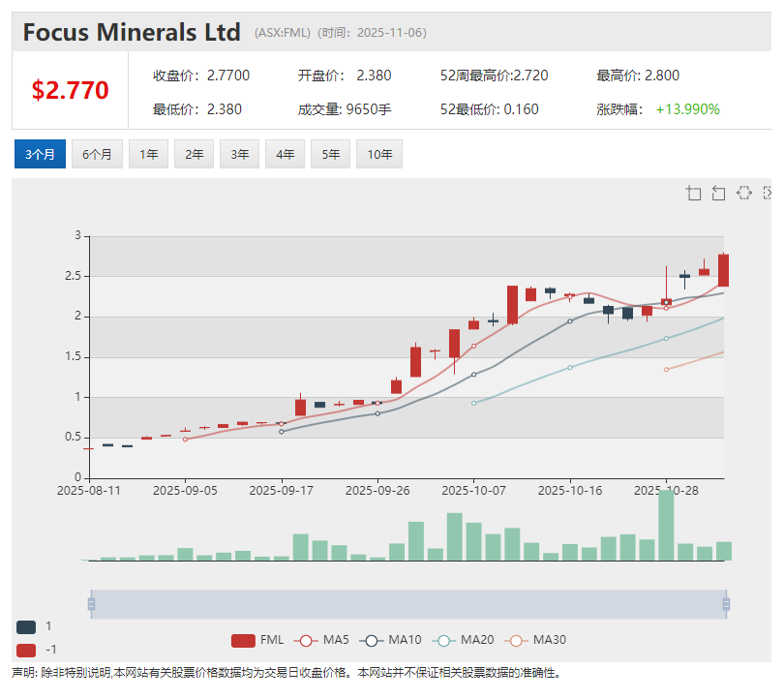The image size is (784, 699).
Task: Click the Focus Minerals Ltd title
Action: pyautogui.click(x=132, y=32)
